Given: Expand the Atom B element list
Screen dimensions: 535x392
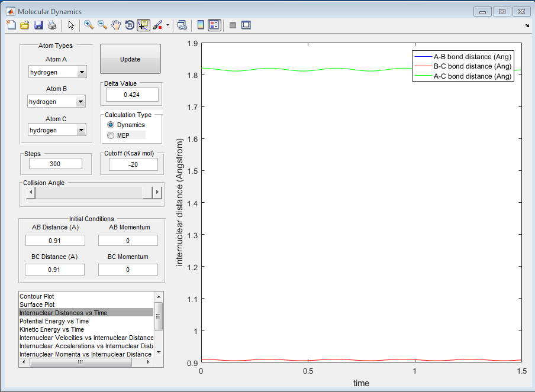Looking at the screenshot, I should (82, 102).
